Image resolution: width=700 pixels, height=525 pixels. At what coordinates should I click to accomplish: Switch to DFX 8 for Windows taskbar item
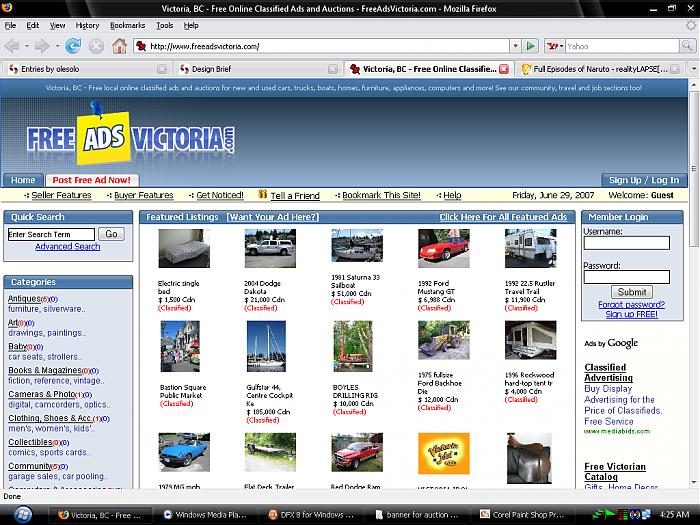pos(311,515)
